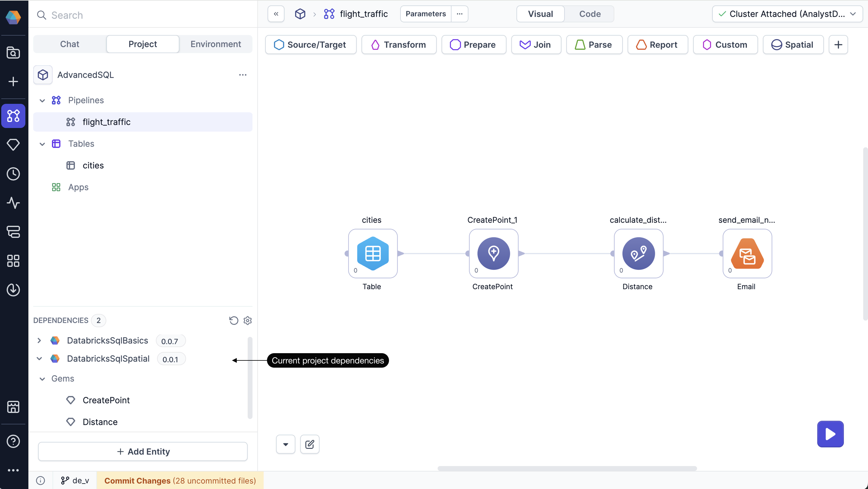Switch to the Environment tab
The image size is (868, 489).
pyautogui.click(x=216, y=44)
